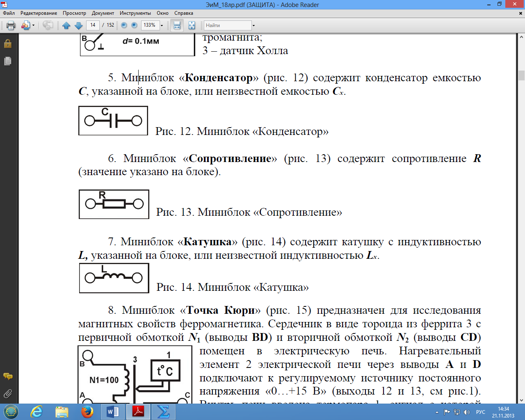Image resolution: width=525 pixels, height=420 pixels.
Task: Open the Файл menu
Action: tap(9, 13)
